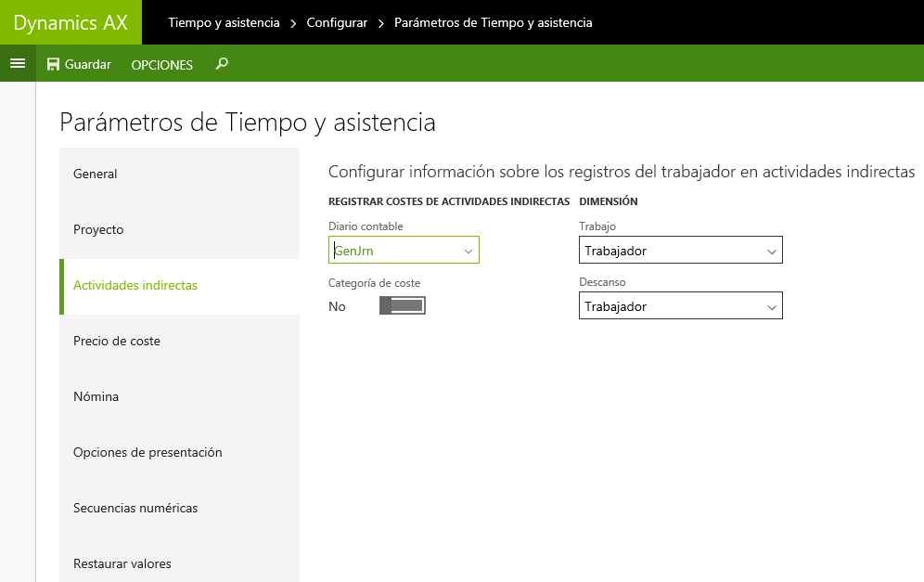Screen dimensions: 924x582
Task: Open the hamburger navigation menu
Action: pos(18,63)
